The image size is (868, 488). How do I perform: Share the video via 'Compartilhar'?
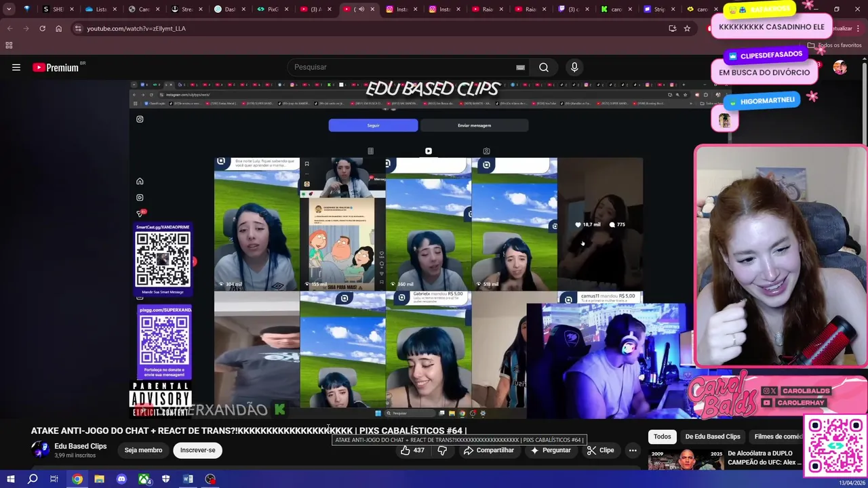(488, 450)
